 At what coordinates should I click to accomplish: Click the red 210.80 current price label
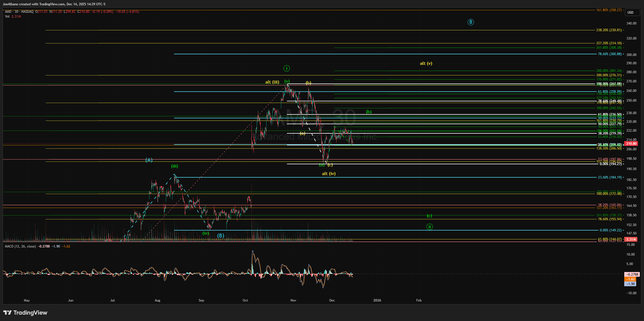click(x=631, y=144)
